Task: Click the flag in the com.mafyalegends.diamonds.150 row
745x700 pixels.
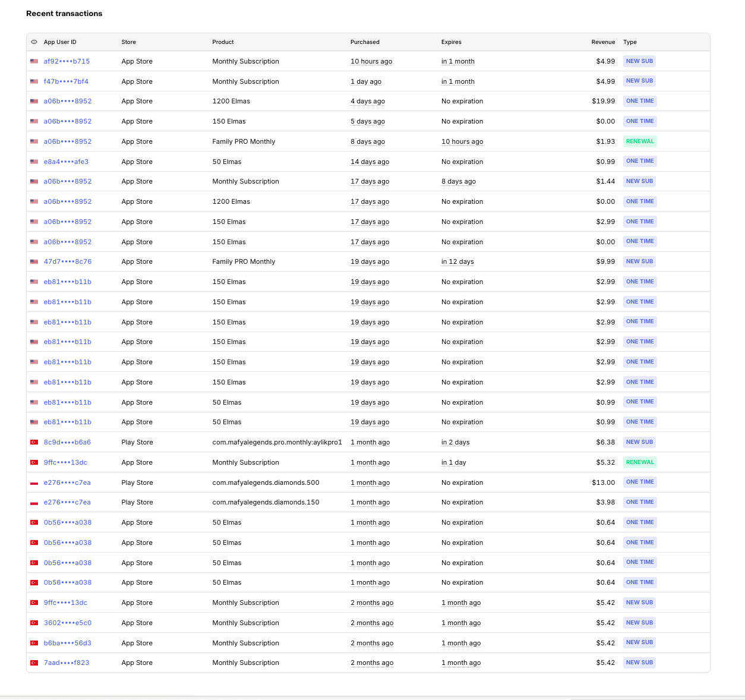Action: 34,502
